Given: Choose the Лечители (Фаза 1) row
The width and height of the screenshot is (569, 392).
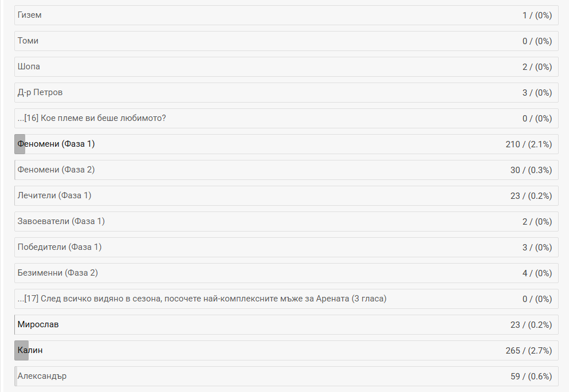Looking at the screenshot, I should pos(286,196).
